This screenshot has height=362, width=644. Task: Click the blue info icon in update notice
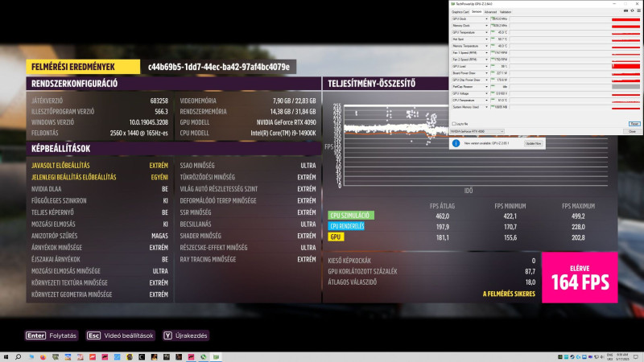click(x=456, y=143)
